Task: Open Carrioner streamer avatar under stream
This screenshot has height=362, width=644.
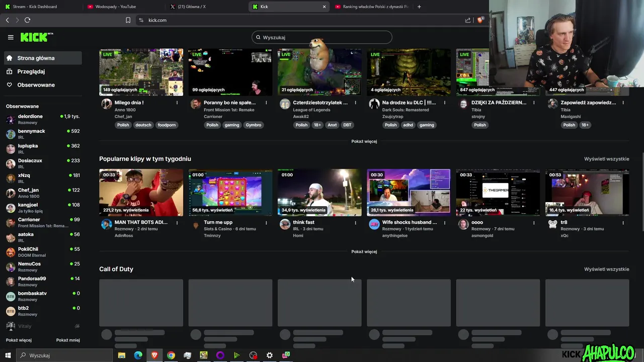Action: click(196, 104)
